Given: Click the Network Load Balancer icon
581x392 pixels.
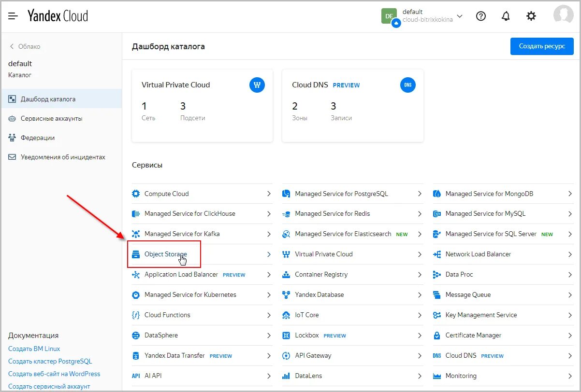Looking at the screenshot, I should pos(437,254).
